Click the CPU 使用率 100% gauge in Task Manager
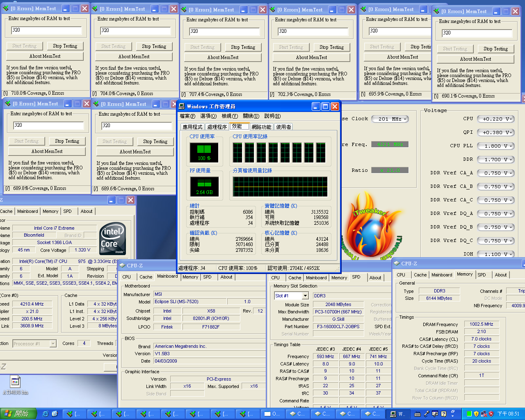Viewport: 525px width, 420px height. 204,152
